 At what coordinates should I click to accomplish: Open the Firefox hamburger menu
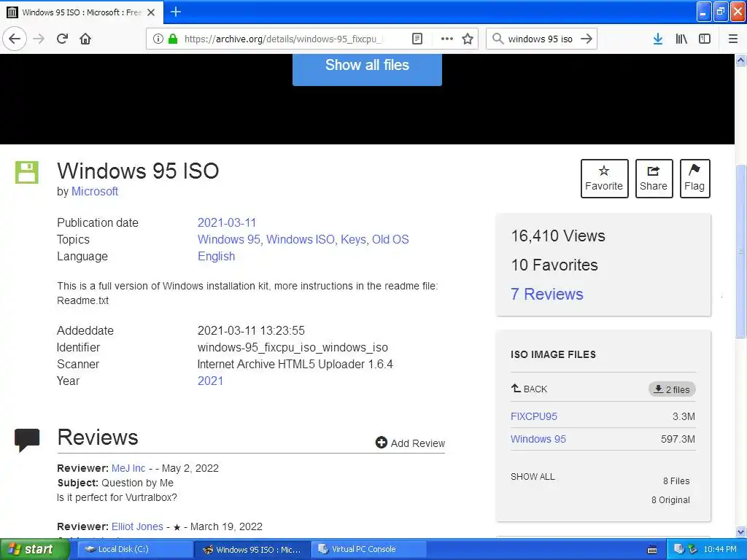coord(733,39)
